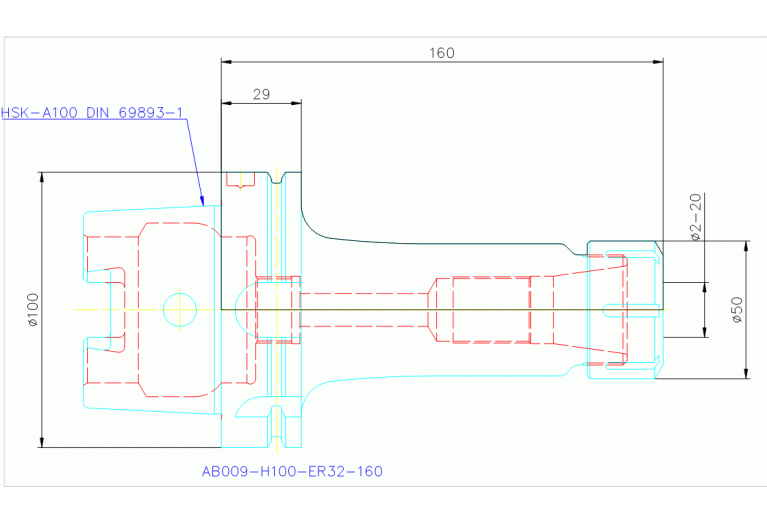Image resolution: width=767 pixels, height=523 pixels.
Task: Select the top arrowhead of the ø100 dimension
Action: [41, 178]
